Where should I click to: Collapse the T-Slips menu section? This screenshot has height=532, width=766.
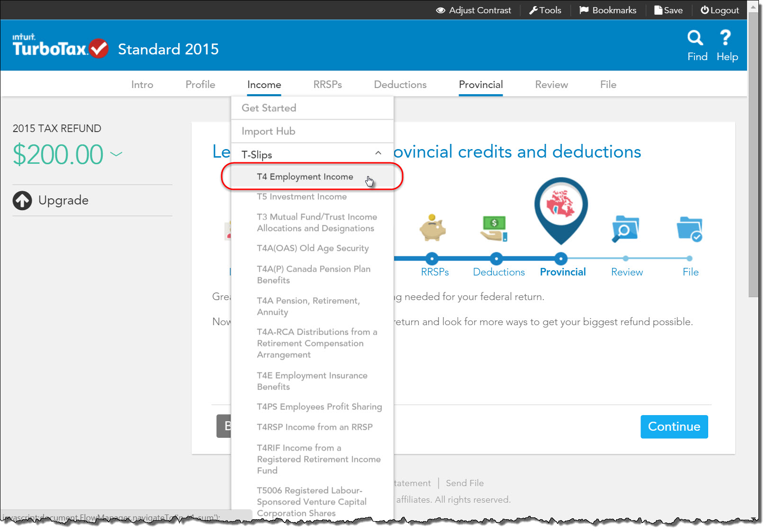[378, 153]
